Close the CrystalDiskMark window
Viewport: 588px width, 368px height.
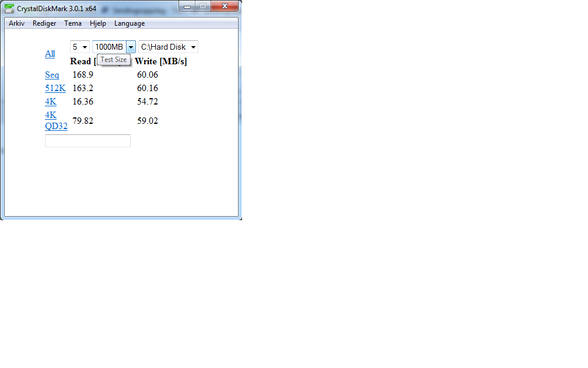(225, 6)
